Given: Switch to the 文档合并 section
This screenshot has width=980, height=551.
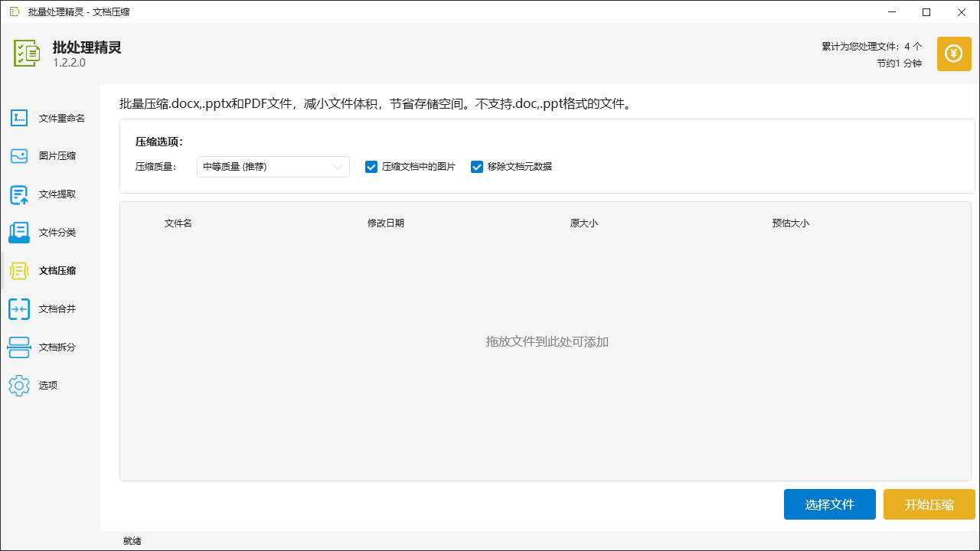Looking at the screenshot, I should pyautogui.click(x=48, y=308).
